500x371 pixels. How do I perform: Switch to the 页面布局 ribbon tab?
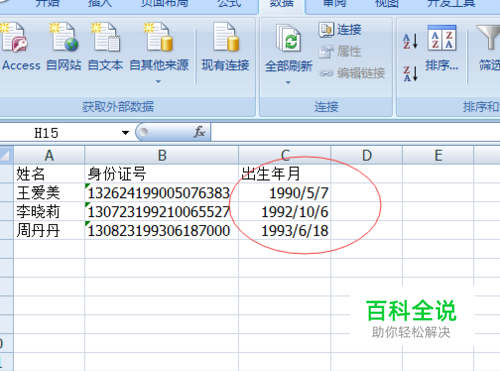[164, 4]
